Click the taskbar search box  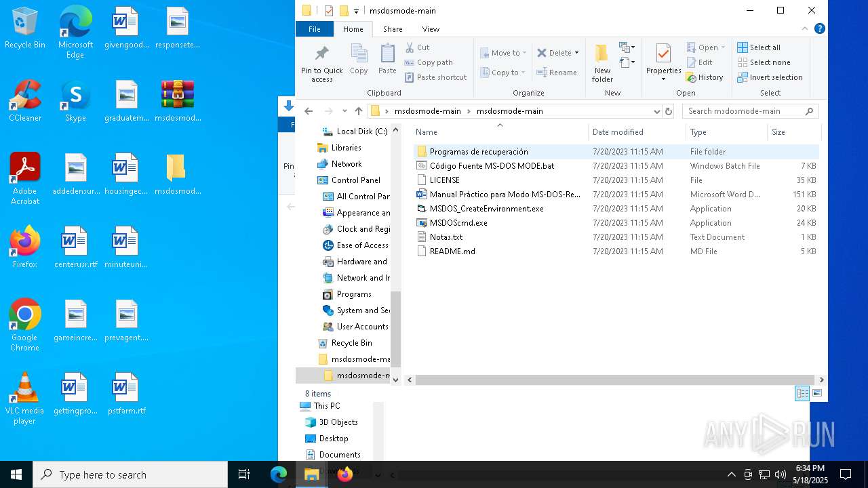click(x=130, y=474)
